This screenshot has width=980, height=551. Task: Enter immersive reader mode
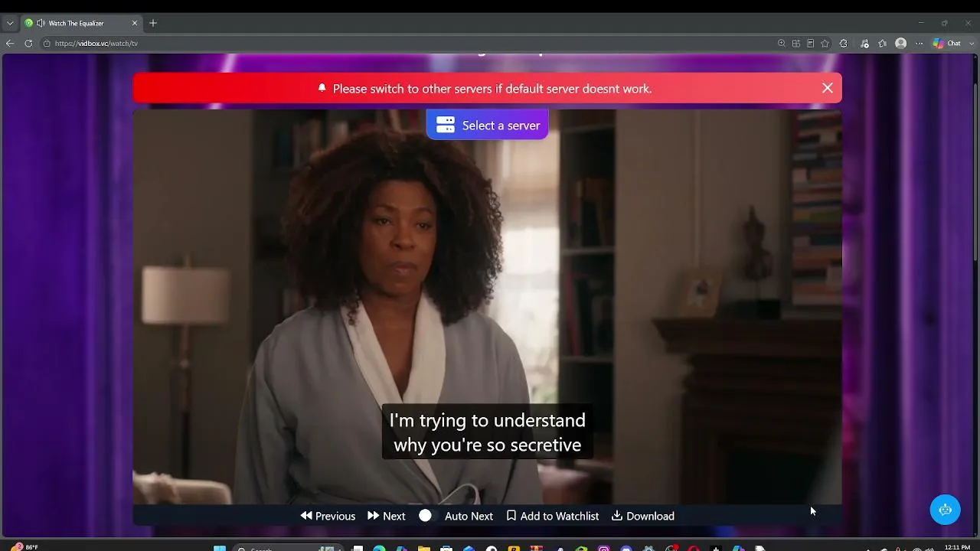(810, 44)
